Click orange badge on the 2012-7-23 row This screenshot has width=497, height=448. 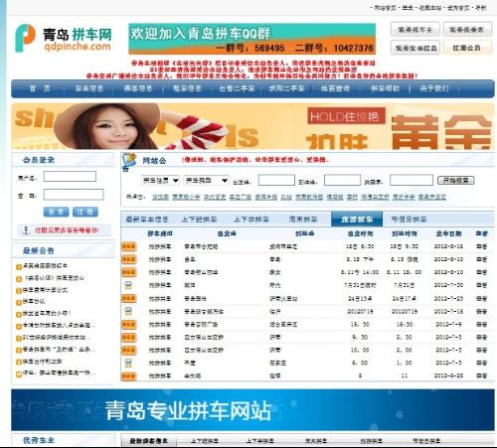(128, 298)
